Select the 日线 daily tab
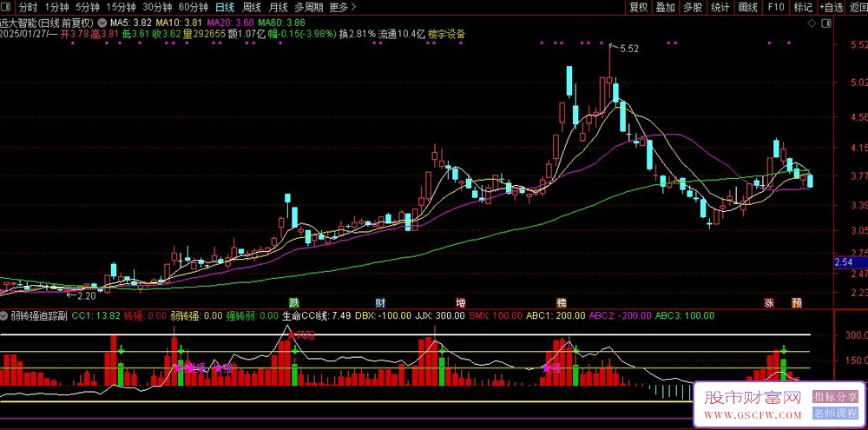The image size is (868, 430). pos(225,7)
